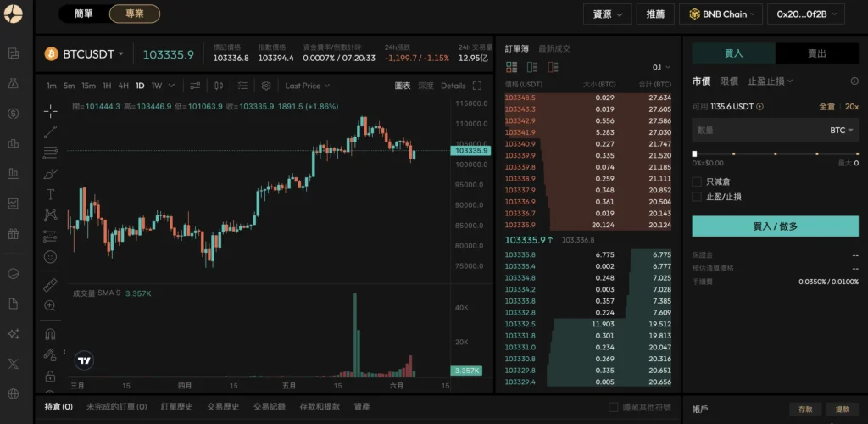Click the 買入 / 做多 button

pyautogui.click(x=775, y=226)
